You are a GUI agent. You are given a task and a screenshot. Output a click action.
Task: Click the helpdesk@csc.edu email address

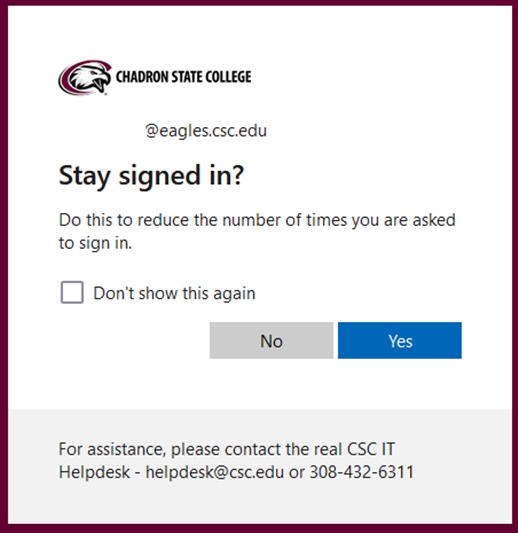pyautogui.click(x=214, y=472)
